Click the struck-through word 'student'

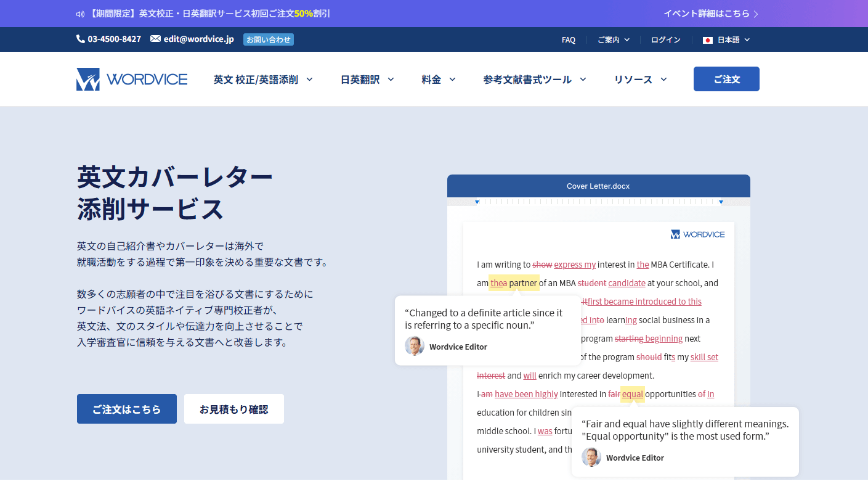(592, 283)
